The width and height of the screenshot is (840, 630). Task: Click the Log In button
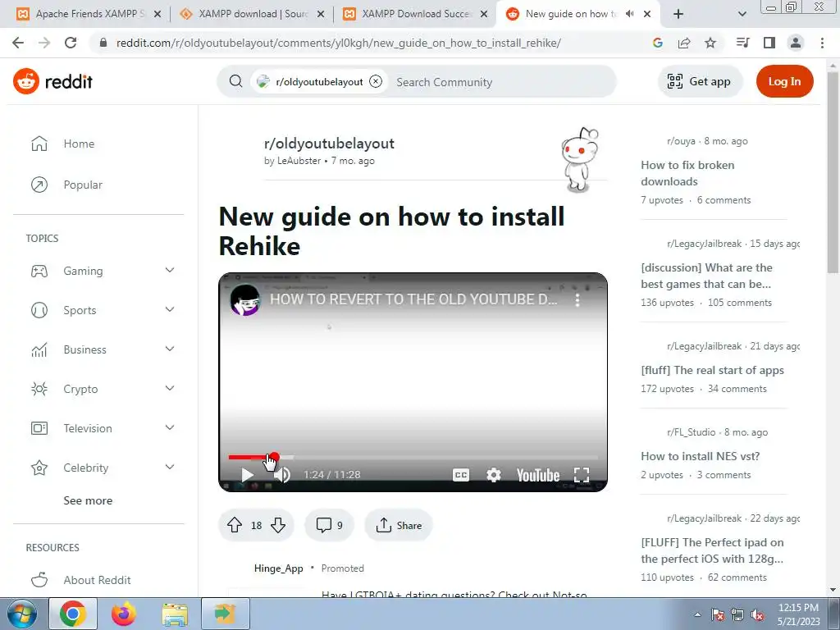784,81
